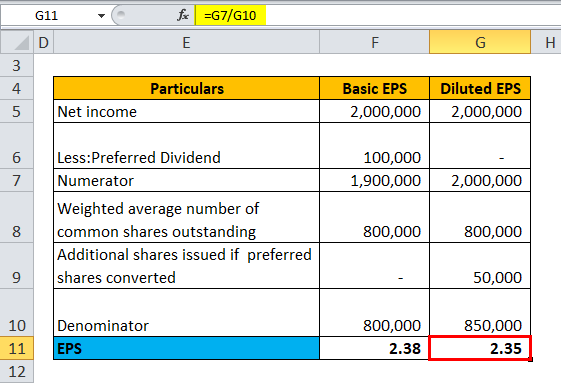The width and height of the screenshot is (561, 383).
Task: Click the Diluted EPS header cell
Action: 480,88
